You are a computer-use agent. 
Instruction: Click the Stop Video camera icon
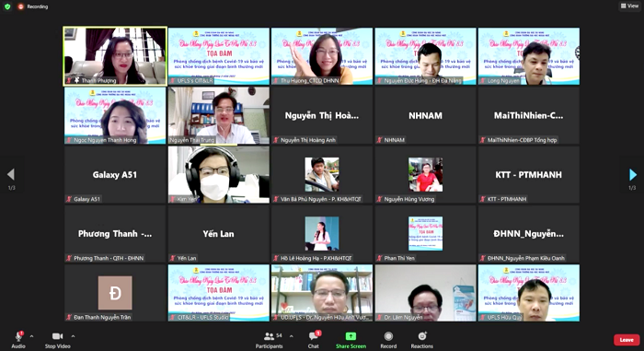57,336
